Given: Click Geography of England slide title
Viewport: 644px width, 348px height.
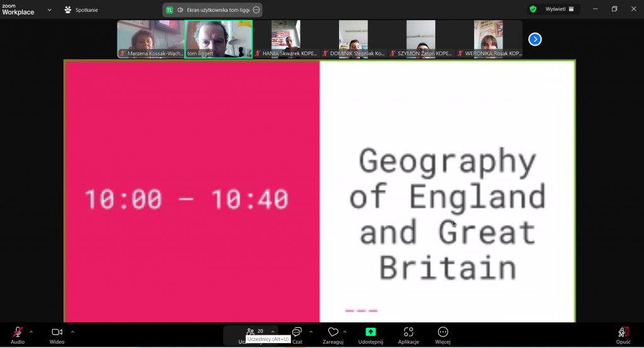Looking at the screenshot, I should click(447, 214).
